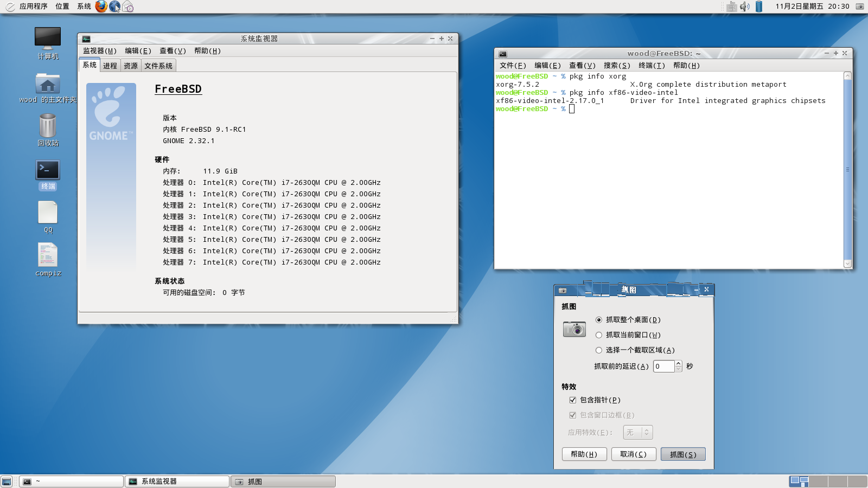The height and width of the screenshot is (488, 868).
Task: Decrease the capture delay with down arrow
Action: tap(678, 369)
